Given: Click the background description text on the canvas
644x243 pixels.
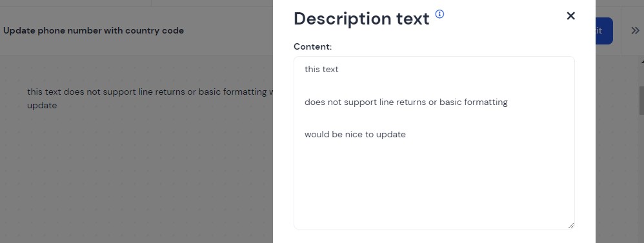Looking at the screenshot, I should coord(150,98).
